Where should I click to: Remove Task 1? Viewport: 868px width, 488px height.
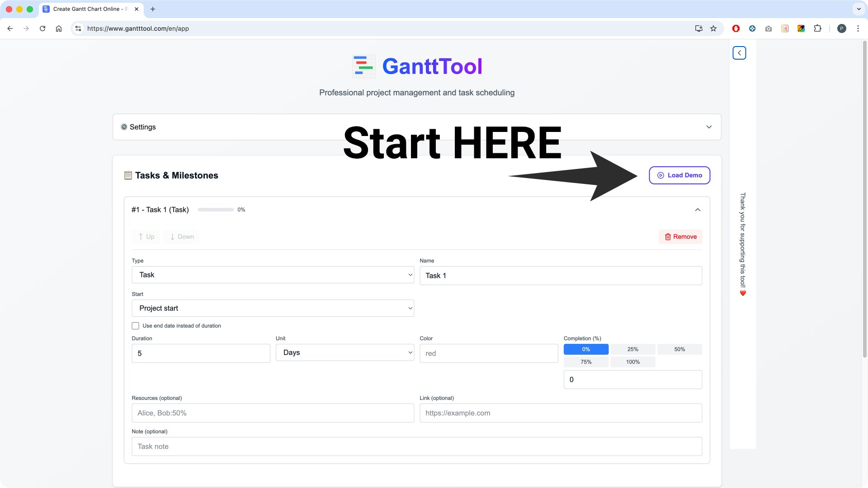click(x=680, y=237)
